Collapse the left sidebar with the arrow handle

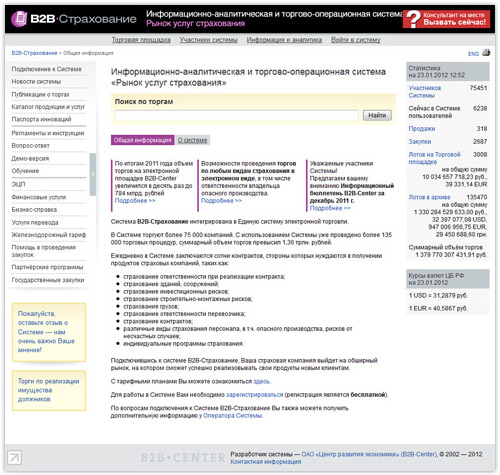[x=93, y=174]
